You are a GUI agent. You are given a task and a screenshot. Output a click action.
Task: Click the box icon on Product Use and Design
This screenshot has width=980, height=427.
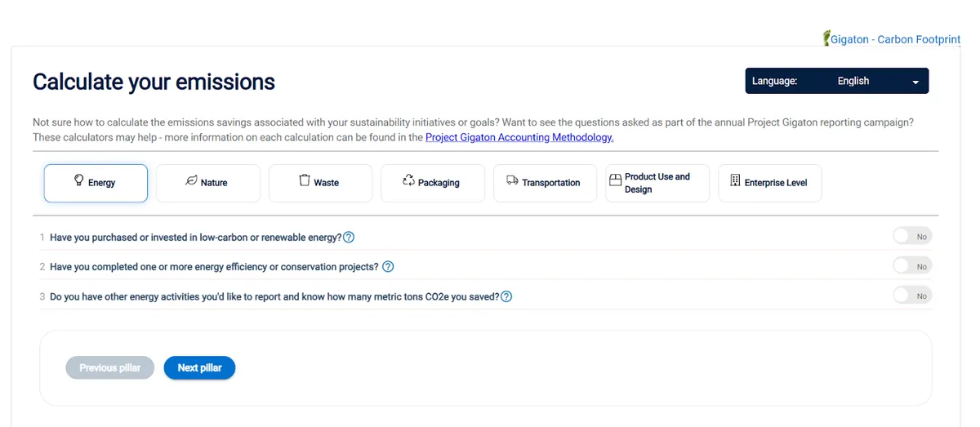click(616, 180)
